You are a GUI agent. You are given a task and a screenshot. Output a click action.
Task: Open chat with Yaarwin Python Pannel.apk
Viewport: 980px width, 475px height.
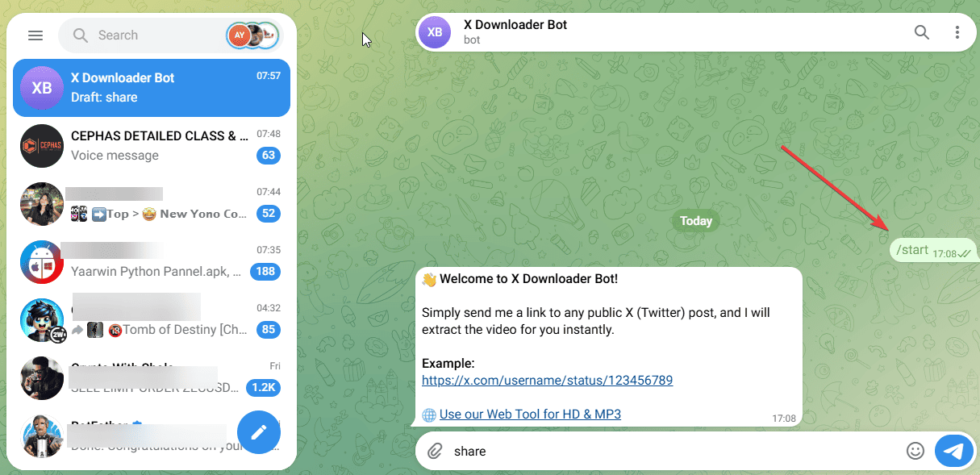point(152,262)
